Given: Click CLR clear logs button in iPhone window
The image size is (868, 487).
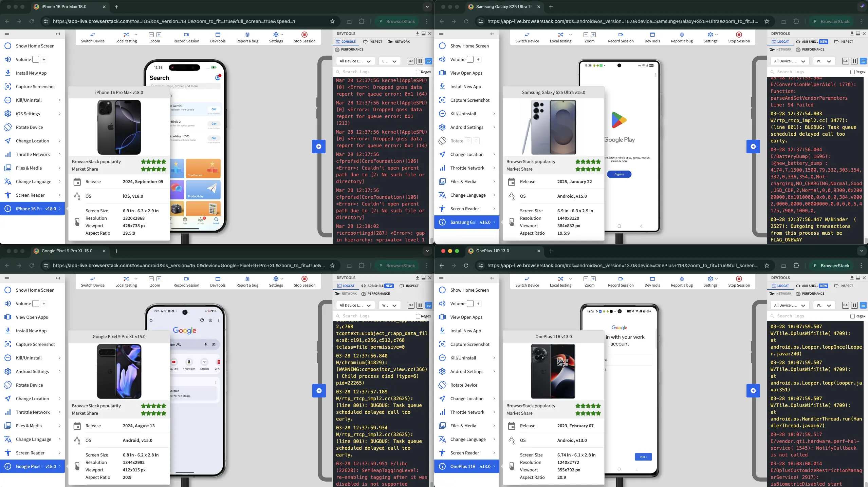Looking at the screenshot, I should pyautogui.click(x=411, y=61).
